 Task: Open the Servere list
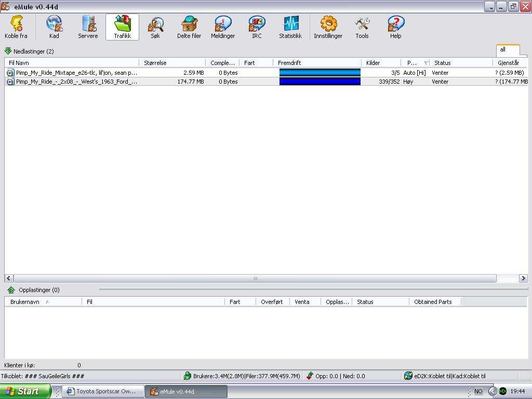coord(88,27)
